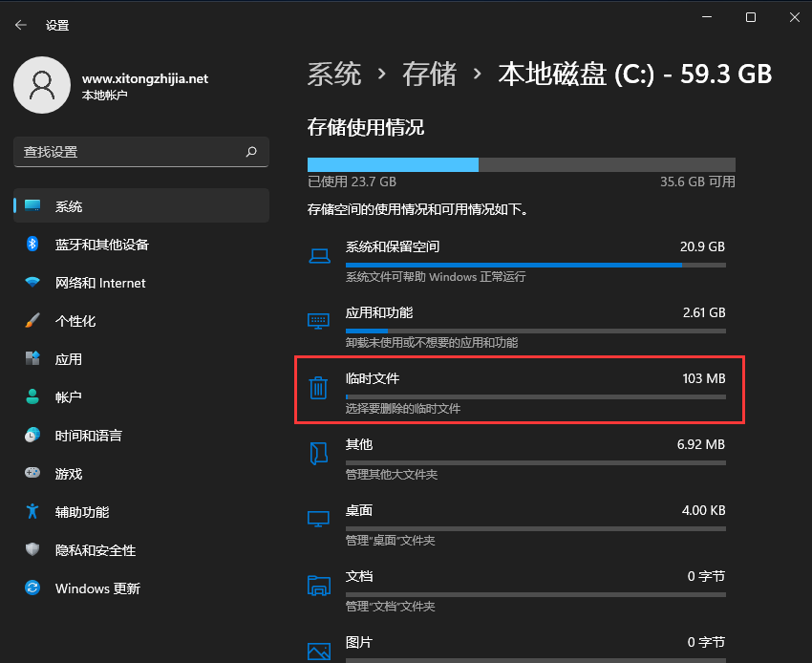Click the 游戏 Xbox icon
Image resolution: width=812 pixels, height=663 pixels.
point(32,474)
